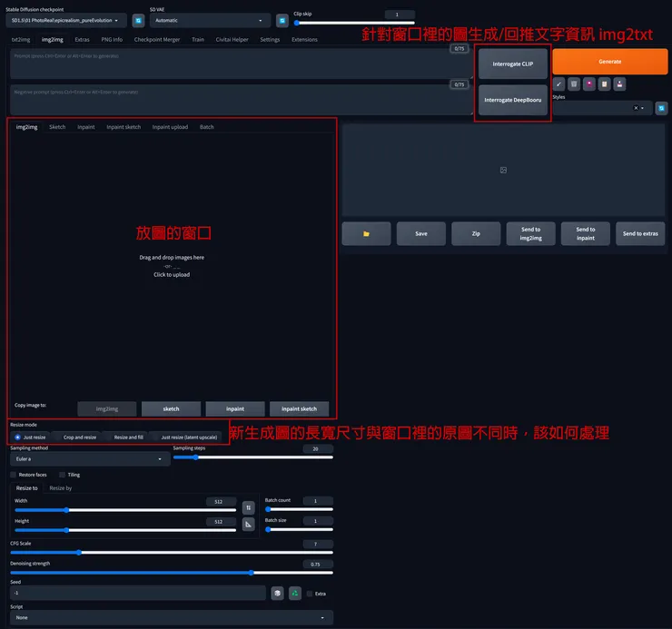Select the Resize by tab
The image size is (672, 629).
pyautogui.click(x=61, y=488)
